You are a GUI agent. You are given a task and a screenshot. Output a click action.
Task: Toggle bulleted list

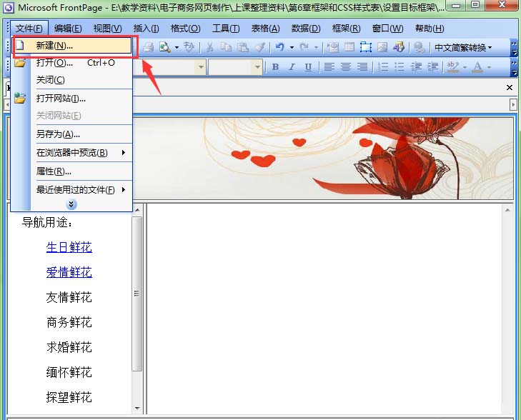click(399, 67)
